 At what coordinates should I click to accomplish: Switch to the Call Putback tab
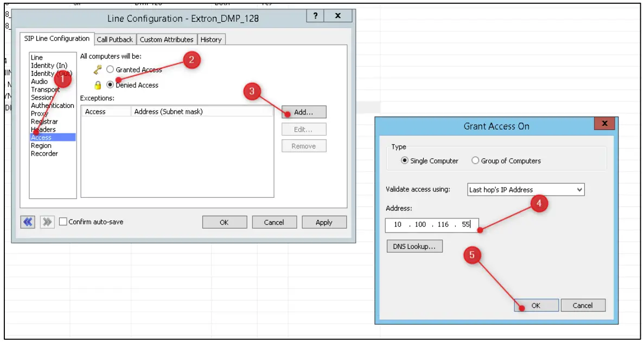114,40
